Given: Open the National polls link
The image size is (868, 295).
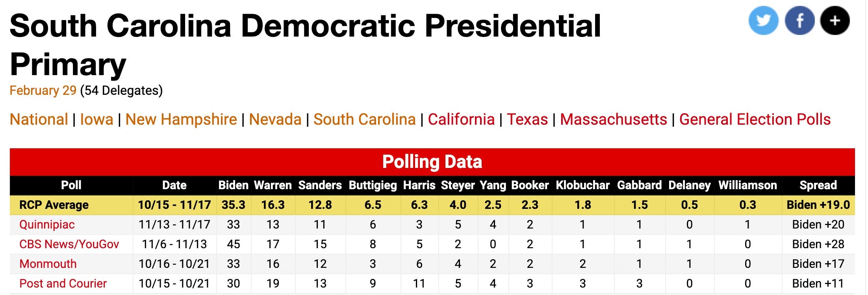Looking at the screenshot, I should click(x=39, y=120).
